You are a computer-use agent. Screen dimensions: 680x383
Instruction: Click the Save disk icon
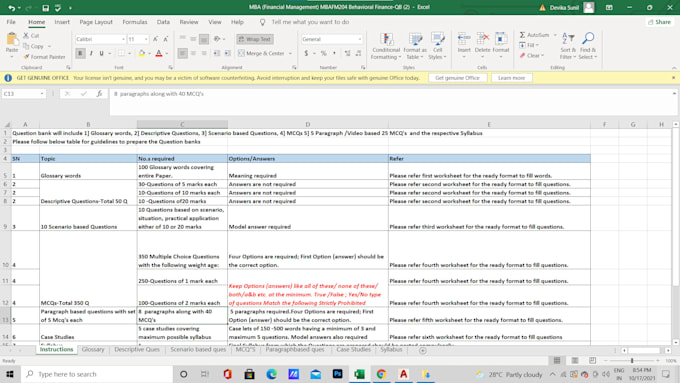pos(46,8)
